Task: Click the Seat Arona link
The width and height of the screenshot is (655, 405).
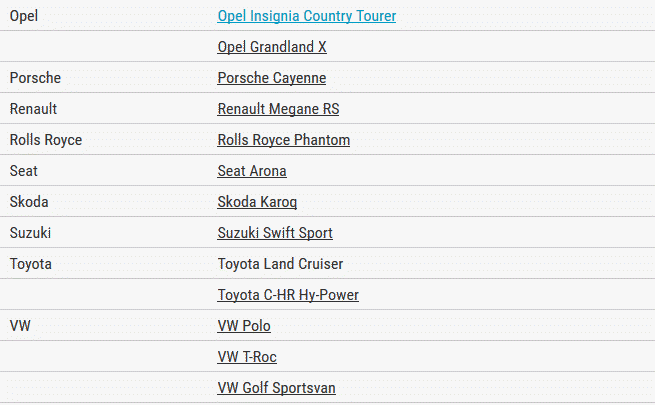Action: pyautogui.click(x=252, y=171)
